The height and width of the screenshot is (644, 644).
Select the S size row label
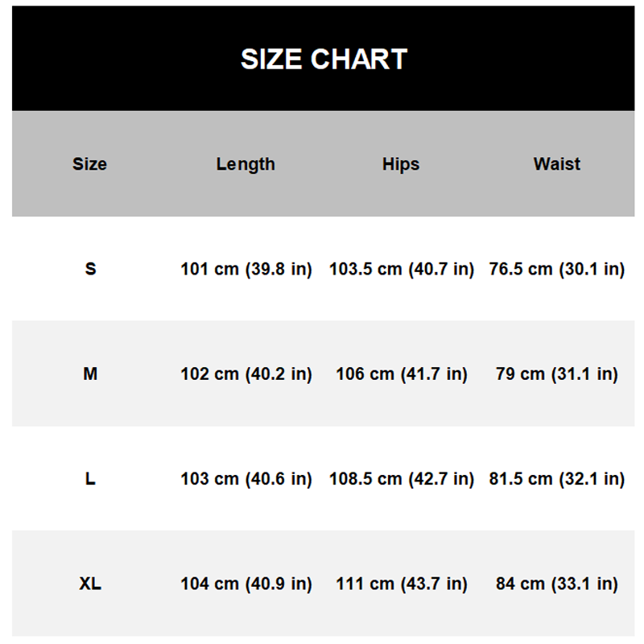click(90, 269)
